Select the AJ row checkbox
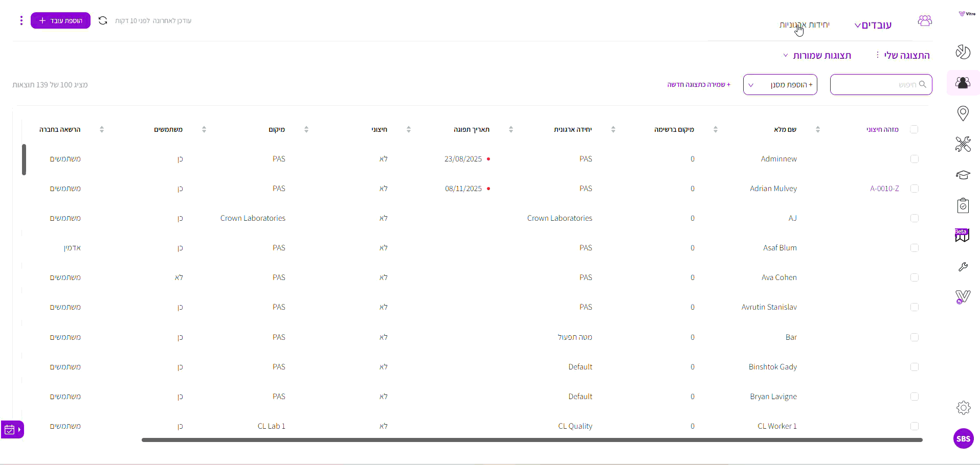 915,218
